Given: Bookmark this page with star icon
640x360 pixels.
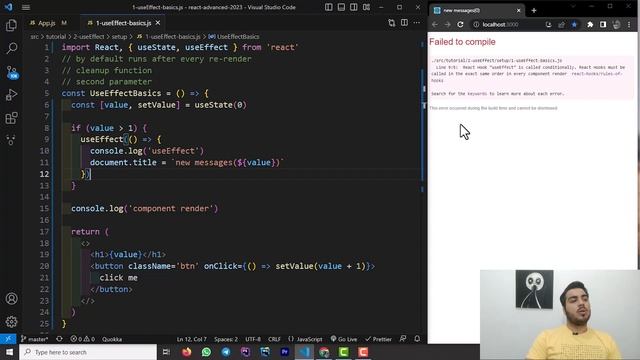Looking at the screenshot, I should (x=574, y=24).
